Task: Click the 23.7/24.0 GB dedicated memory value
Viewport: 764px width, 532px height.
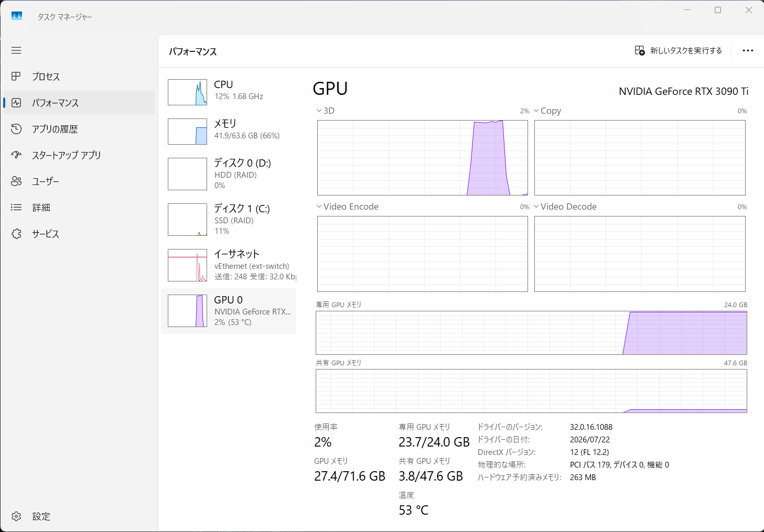Action: pyautogui.click(x=434, y=442)
